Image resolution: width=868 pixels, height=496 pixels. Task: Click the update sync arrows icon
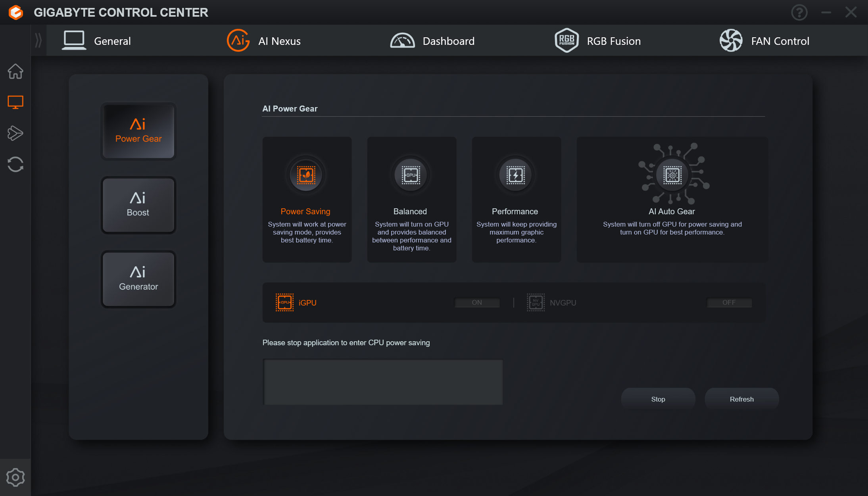15,164
